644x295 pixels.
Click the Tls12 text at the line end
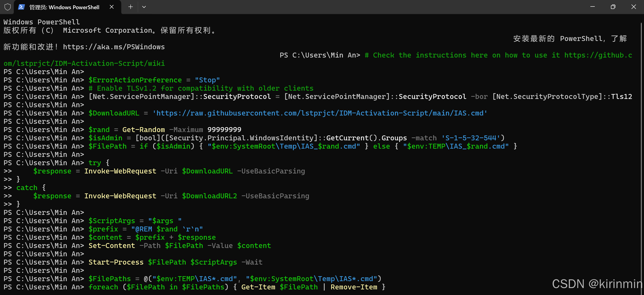click(621, 97)
